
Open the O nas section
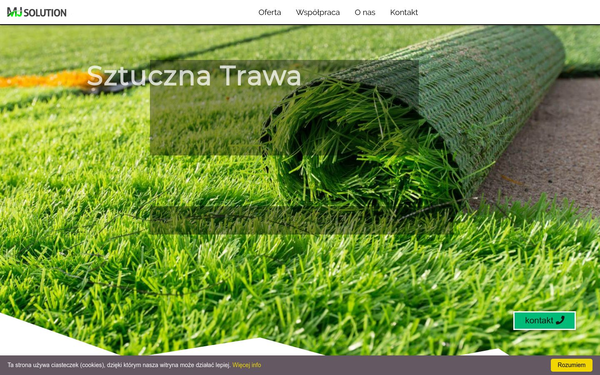coord(365,12)
